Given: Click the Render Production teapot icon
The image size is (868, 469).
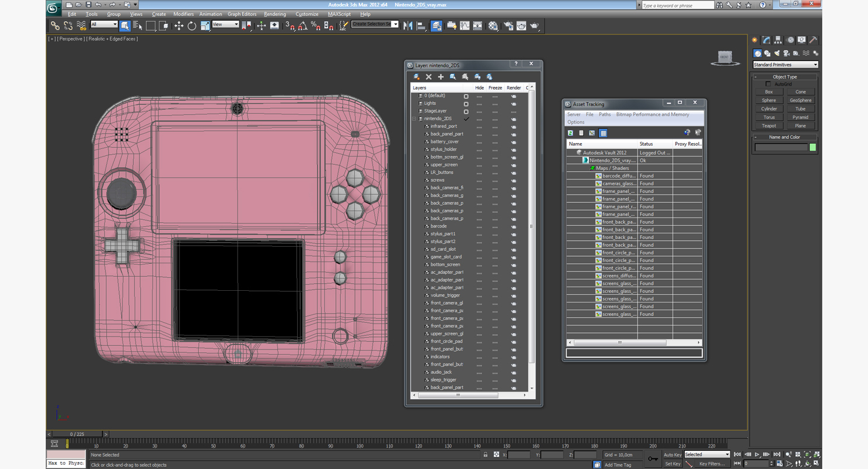Looking at the screenshot, I should click(x=534, y=26).
